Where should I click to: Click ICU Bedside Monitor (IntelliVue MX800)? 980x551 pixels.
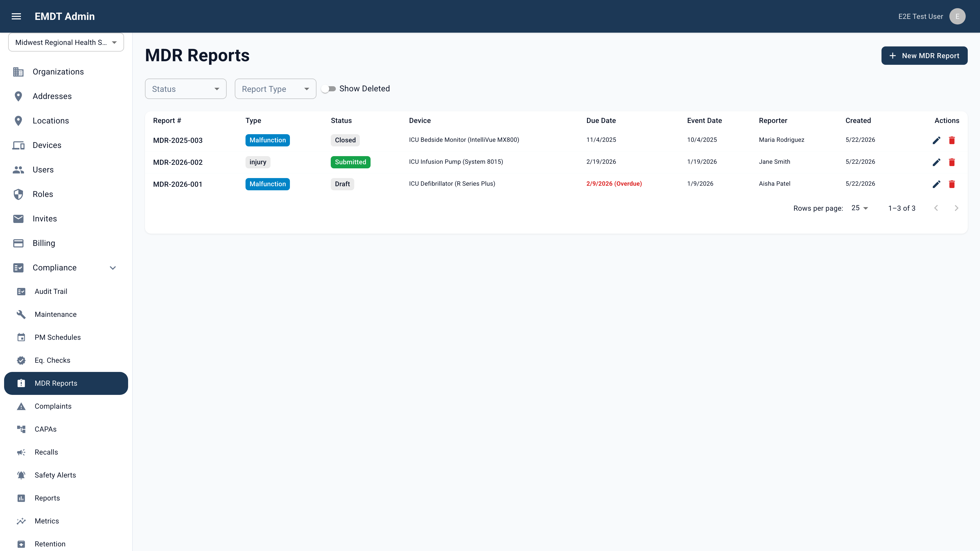[x=464, y=140]
